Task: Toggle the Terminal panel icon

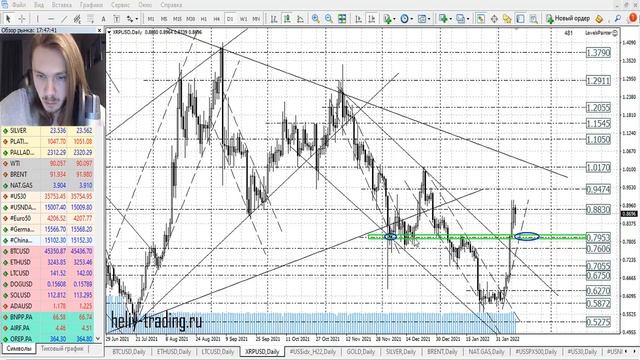Action: [520, 19]
